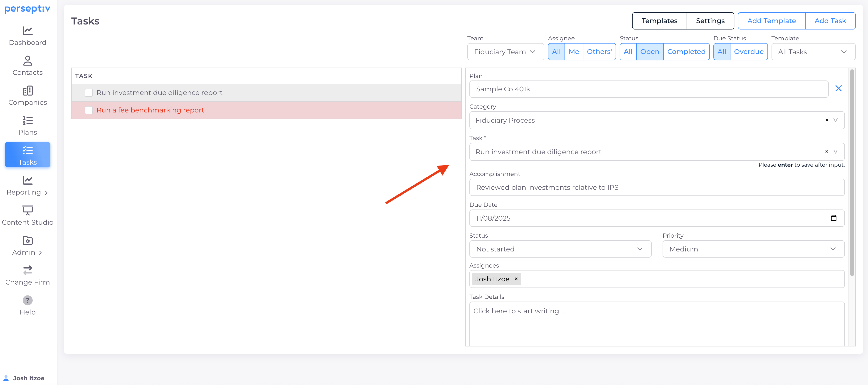Switch to the Settings tab

point(710,21)
